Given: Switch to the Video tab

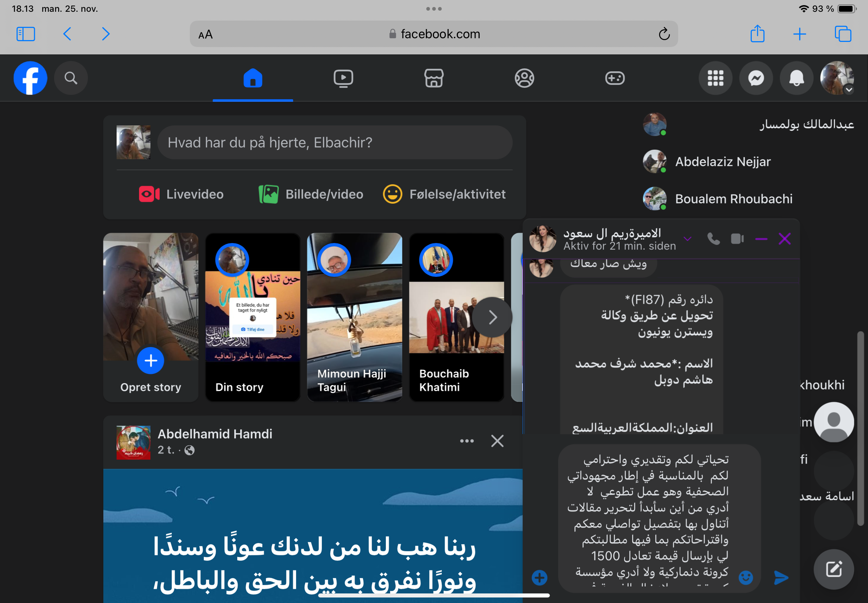Looking at the screenshot, I should (343, 78).
